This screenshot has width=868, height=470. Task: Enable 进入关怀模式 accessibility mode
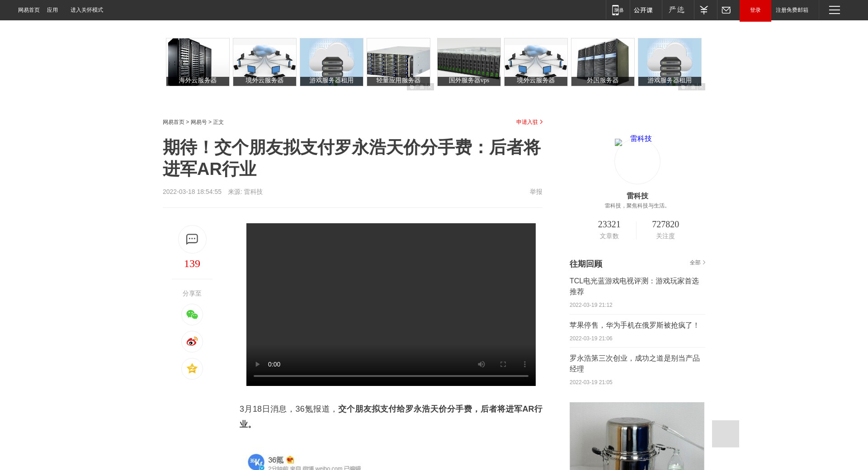point(87,10)
